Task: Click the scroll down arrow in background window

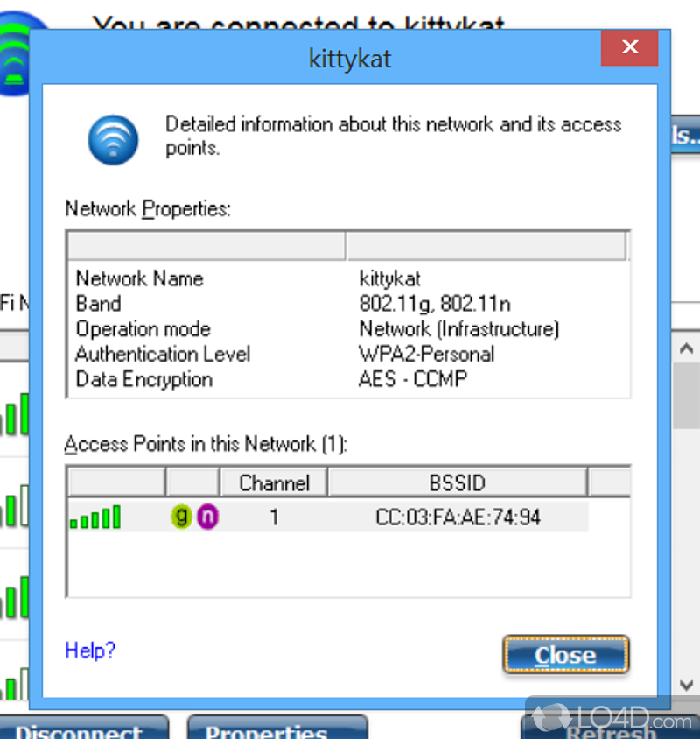Action: 686,685
